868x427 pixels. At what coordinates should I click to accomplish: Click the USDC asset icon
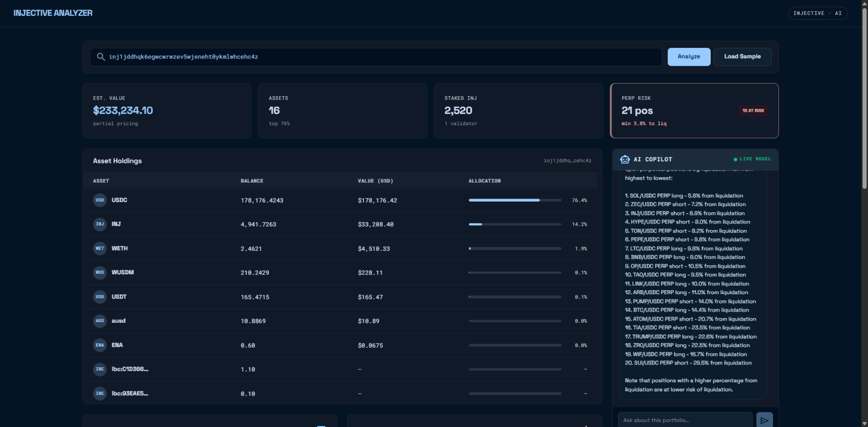tap(100, 200)
